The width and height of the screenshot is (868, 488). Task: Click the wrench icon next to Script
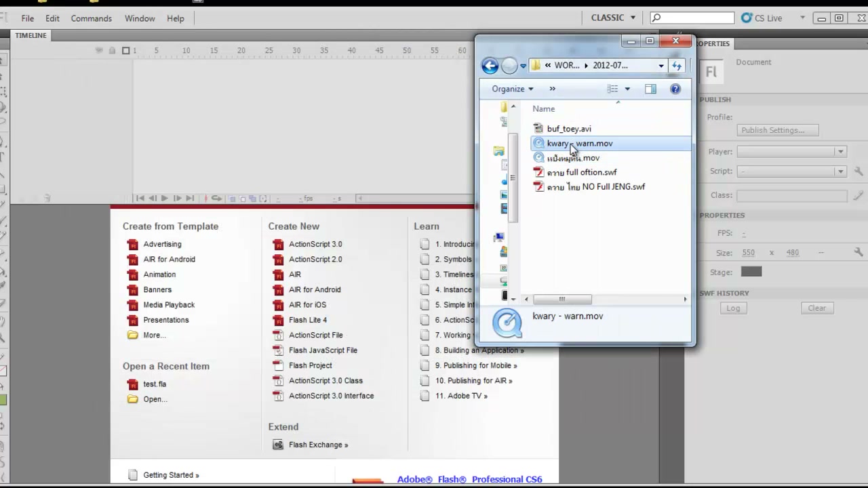858,171
